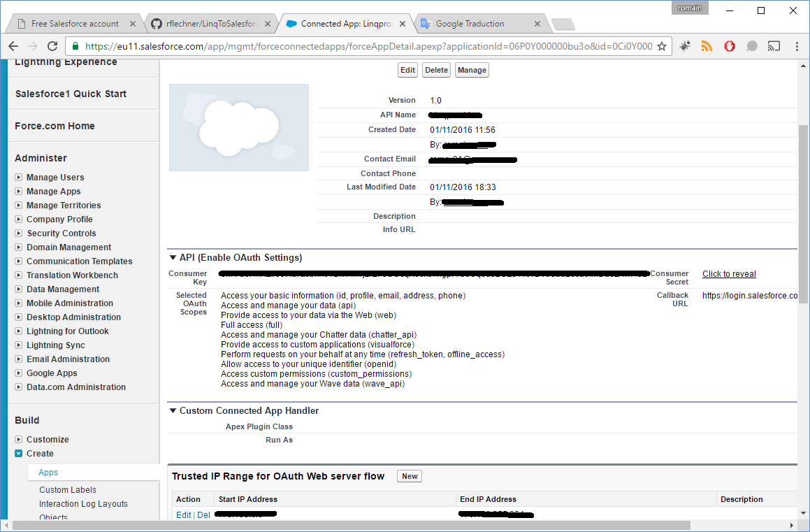Select Interaction Log Layouts under Create

pyautogui.click(x=83, y=503)
